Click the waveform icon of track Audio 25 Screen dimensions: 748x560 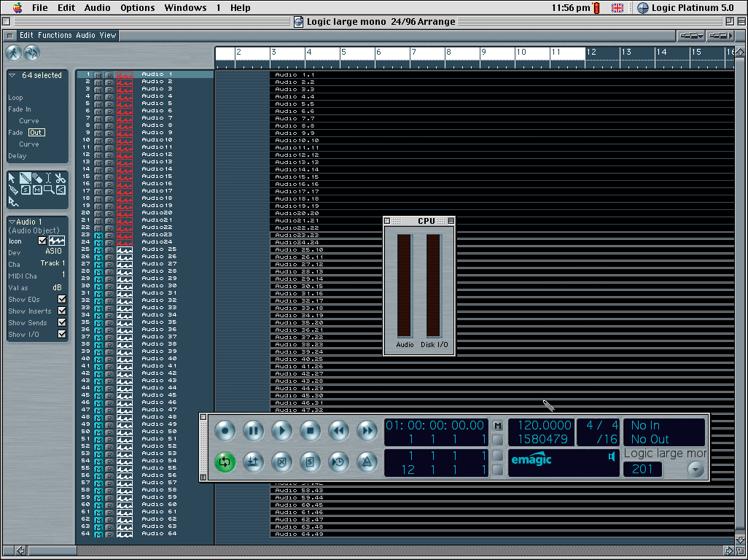pos(125,250)
